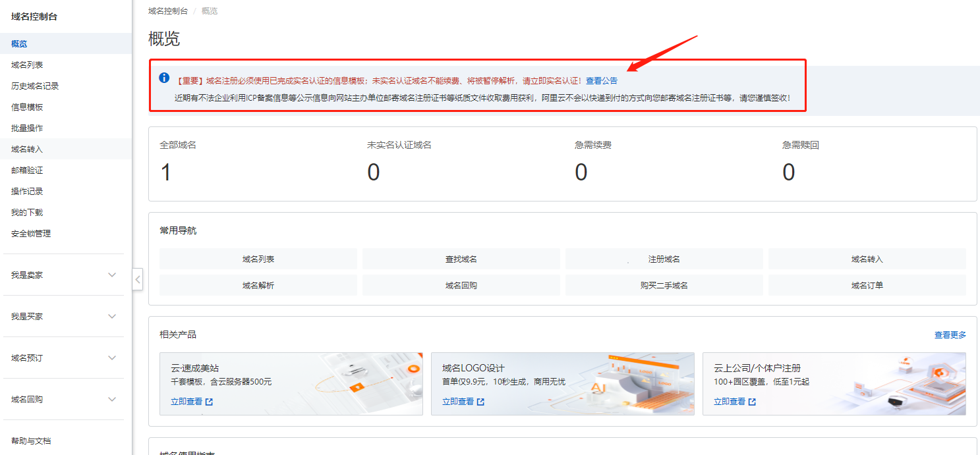Click external link icon under 云·速成美站

[x=209, y=402]
